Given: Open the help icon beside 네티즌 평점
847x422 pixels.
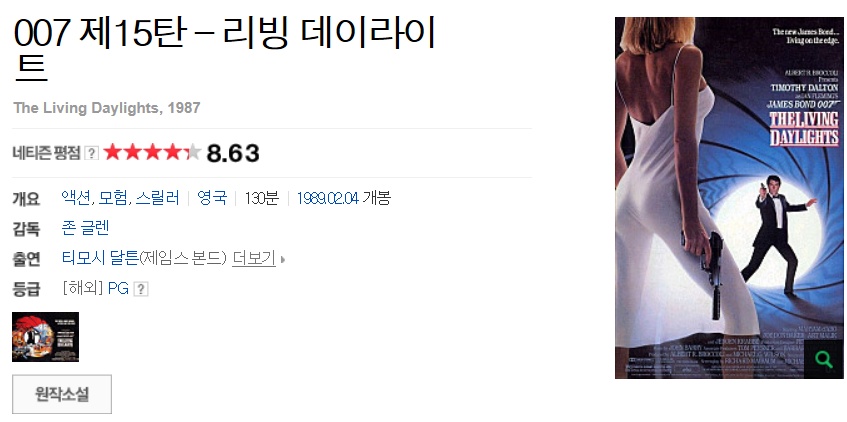Looking at the screenshot, I should pos(92,153).
